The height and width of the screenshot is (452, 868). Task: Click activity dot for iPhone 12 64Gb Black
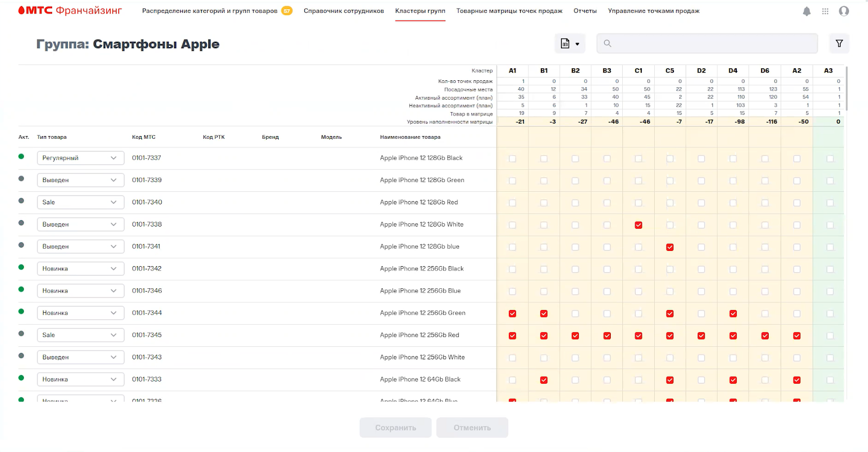pos(21,378)
